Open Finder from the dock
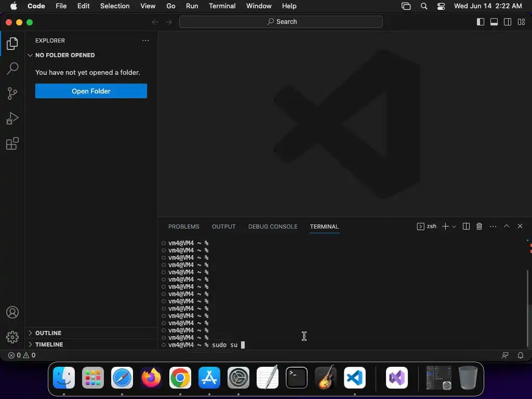532x399 pixels. click(x=64, y=378)
